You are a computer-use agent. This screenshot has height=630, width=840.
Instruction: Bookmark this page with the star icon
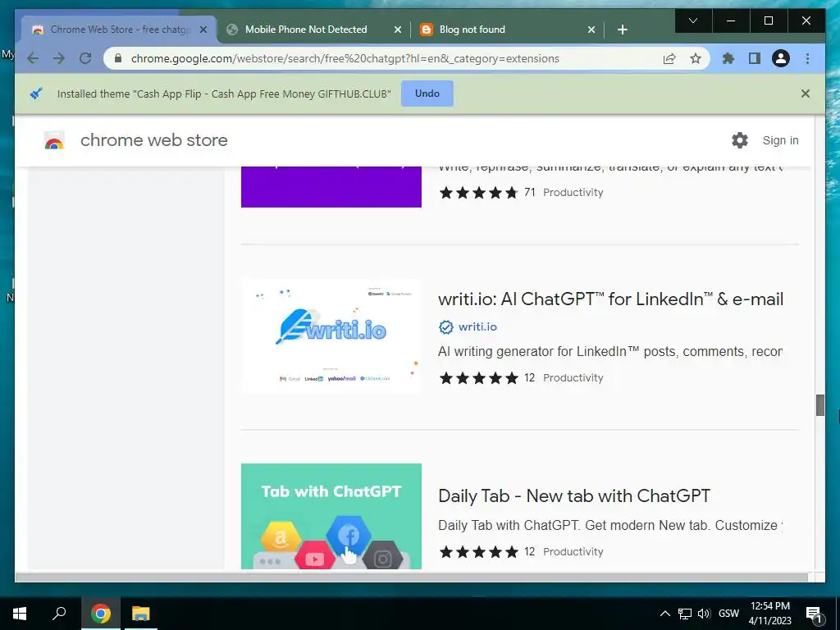[x=696, y=58]
